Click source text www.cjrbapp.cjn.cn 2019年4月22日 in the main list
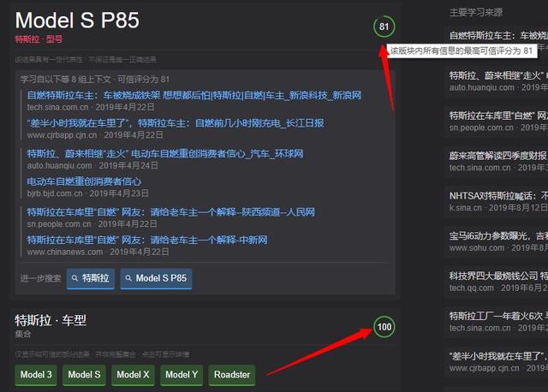Image resolution: width=548 pixels, height=392 pixels. point(95,135)
